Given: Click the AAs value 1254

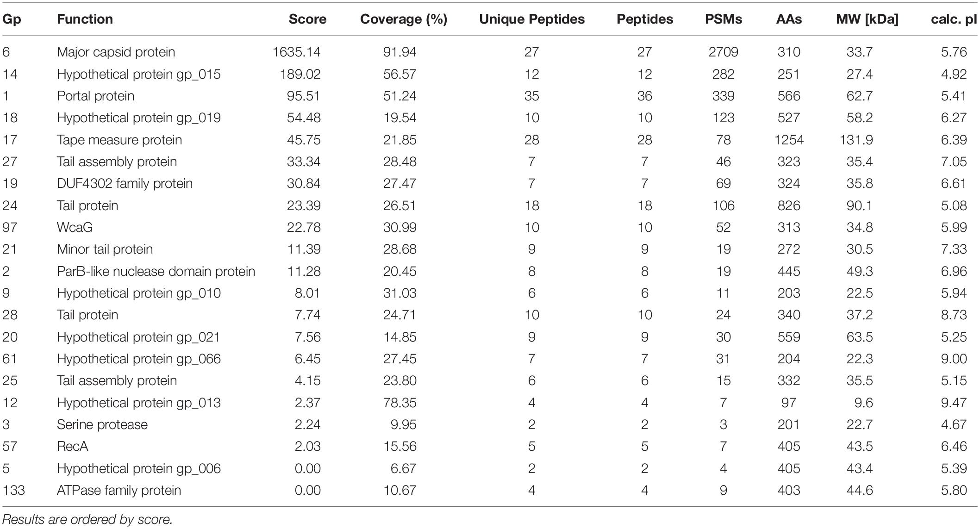Looking at the screenshot, I should [789, 140].
